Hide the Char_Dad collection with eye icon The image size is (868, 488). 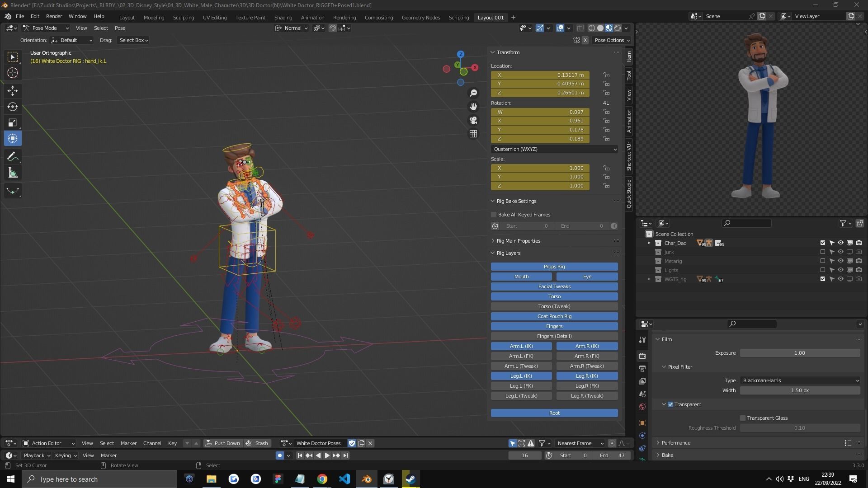tap(840, 243)
